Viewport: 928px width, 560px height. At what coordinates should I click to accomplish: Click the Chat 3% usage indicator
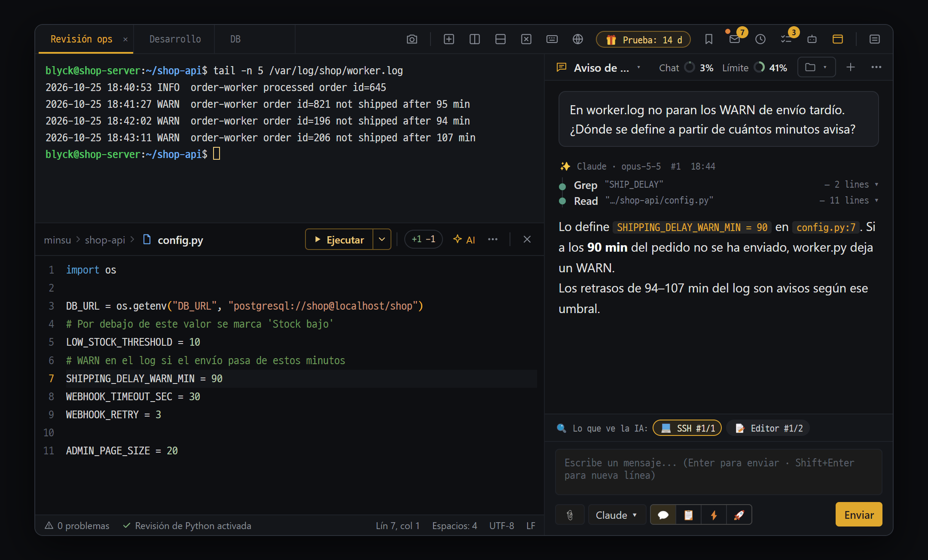pyautogui.click(x=686, y=67)
